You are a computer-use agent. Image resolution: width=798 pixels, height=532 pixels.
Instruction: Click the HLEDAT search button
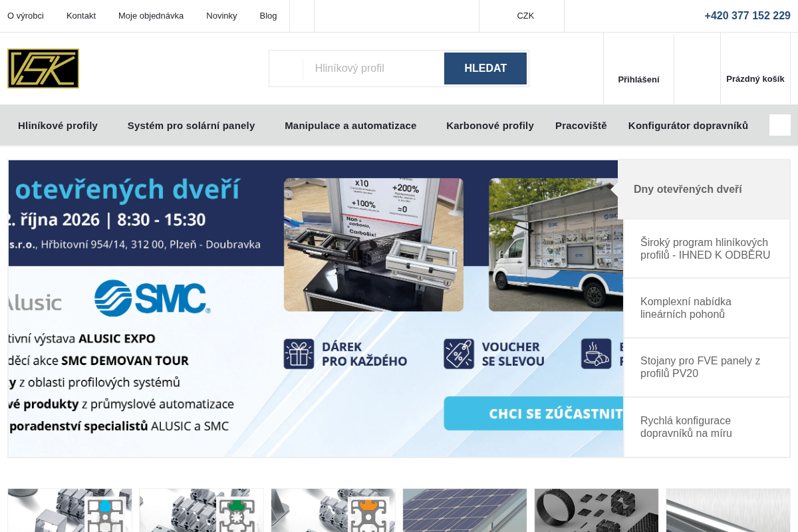click(x=485, y=68)
